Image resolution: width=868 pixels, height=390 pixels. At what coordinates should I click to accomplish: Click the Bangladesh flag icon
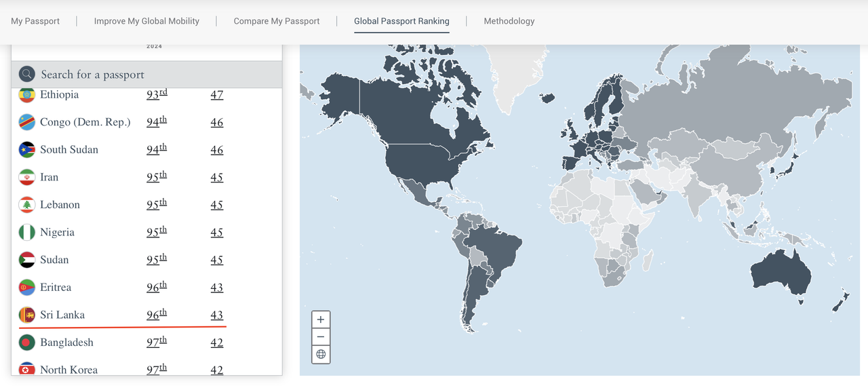[x=27, y=343]
